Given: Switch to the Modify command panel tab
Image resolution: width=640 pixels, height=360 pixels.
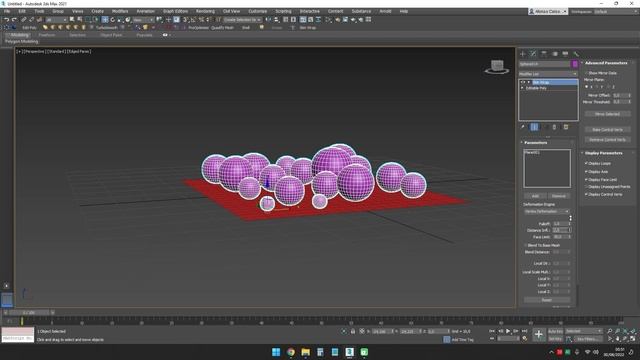Looking at the screenshot, I should click(x=533, y=54).
